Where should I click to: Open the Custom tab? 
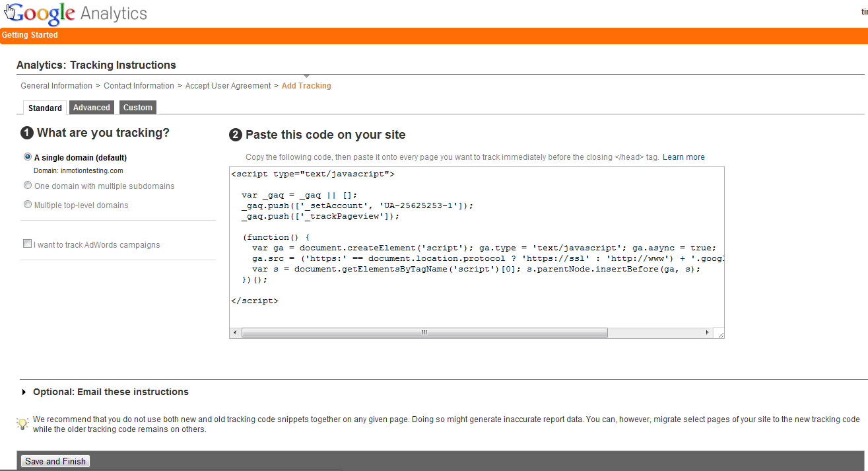coord(138,108)
